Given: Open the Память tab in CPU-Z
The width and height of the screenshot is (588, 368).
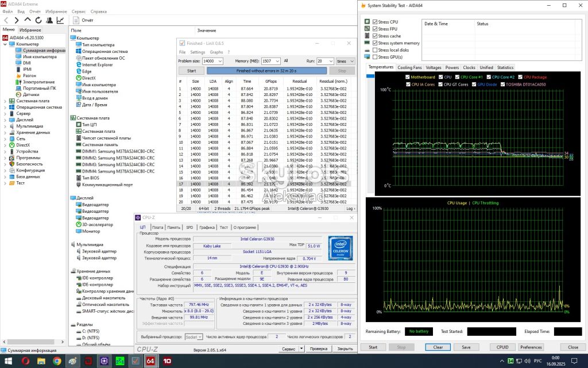Looking at the screenshot, I should [173, 228].
